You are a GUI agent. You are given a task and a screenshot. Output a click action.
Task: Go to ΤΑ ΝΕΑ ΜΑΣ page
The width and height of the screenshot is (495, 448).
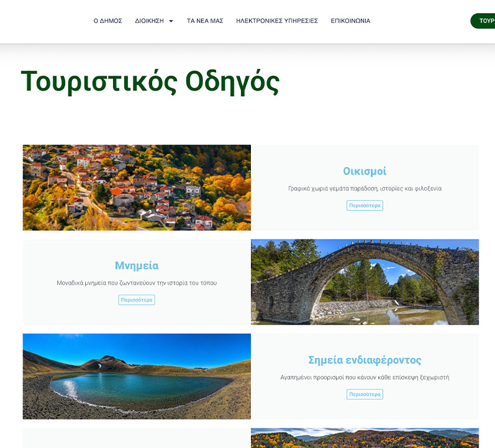pyautogui.click(x=205, y=21)
